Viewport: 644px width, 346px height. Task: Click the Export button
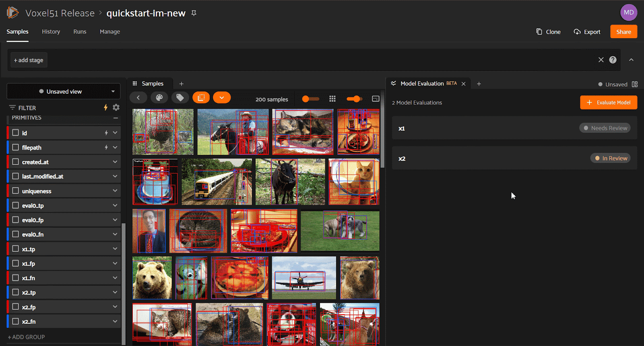587,32
